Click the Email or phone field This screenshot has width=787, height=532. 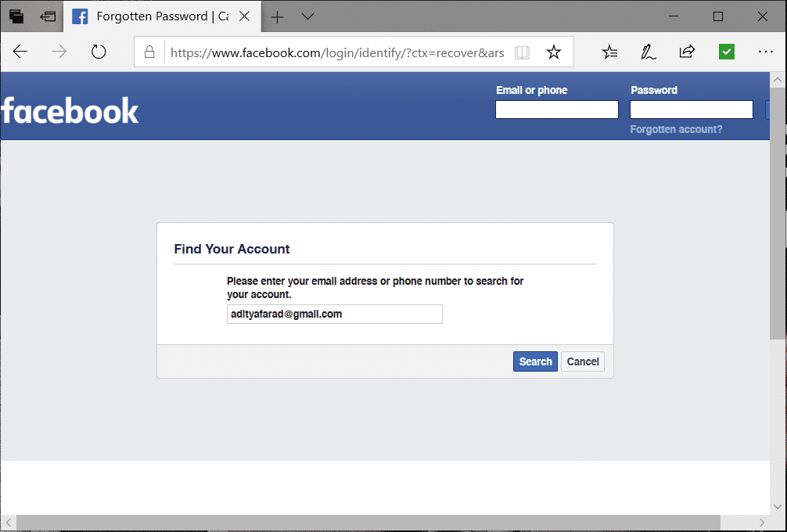pos(557,110)
